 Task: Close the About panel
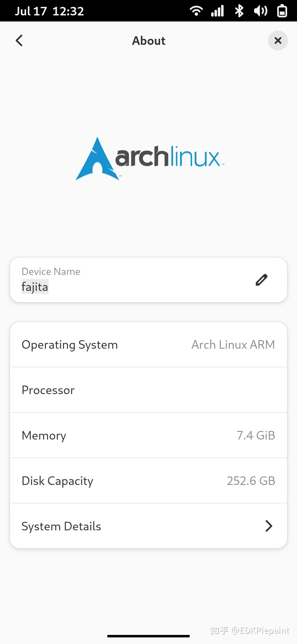coord(278,41)
